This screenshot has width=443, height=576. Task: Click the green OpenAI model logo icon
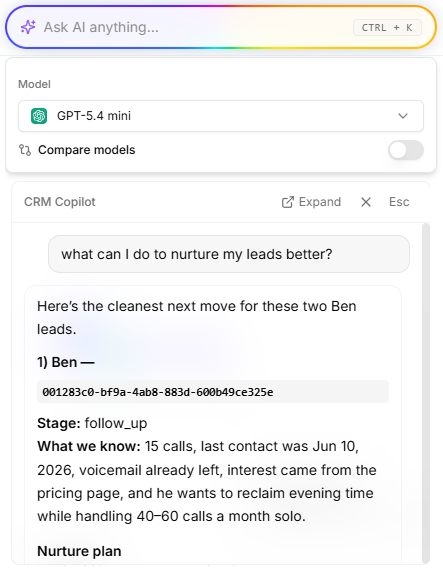(39, 116)
